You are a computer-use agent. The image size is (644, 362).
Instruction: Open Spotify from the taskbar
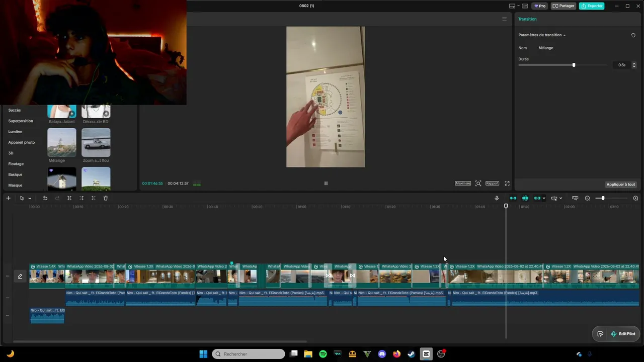[323, 354]
